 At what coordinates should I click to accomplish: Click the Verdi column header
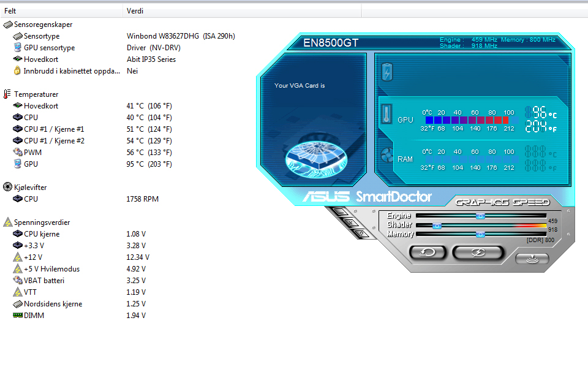coord(242,11)
